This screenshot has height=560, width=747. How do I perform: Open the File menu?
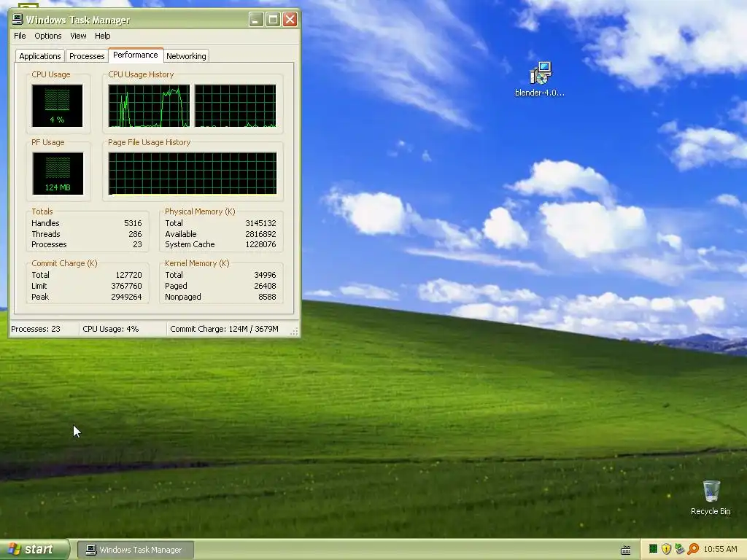(20, 36)
